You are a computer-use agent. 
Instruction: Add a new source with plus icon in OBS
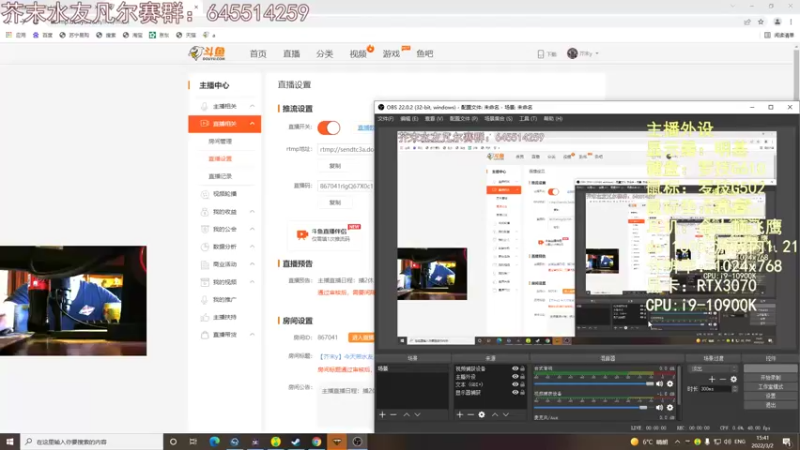click(x=460, y=415)
